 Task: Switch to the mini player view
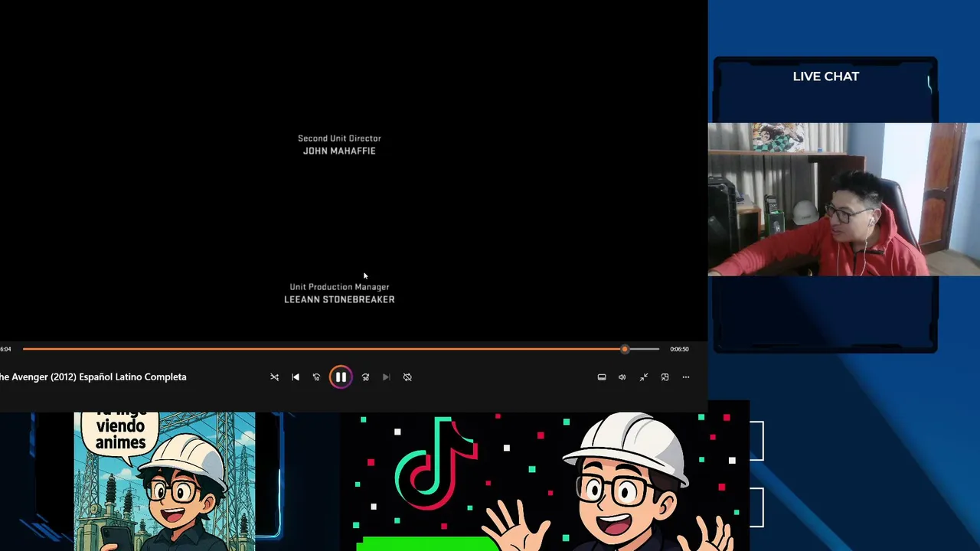coord(665,377)
